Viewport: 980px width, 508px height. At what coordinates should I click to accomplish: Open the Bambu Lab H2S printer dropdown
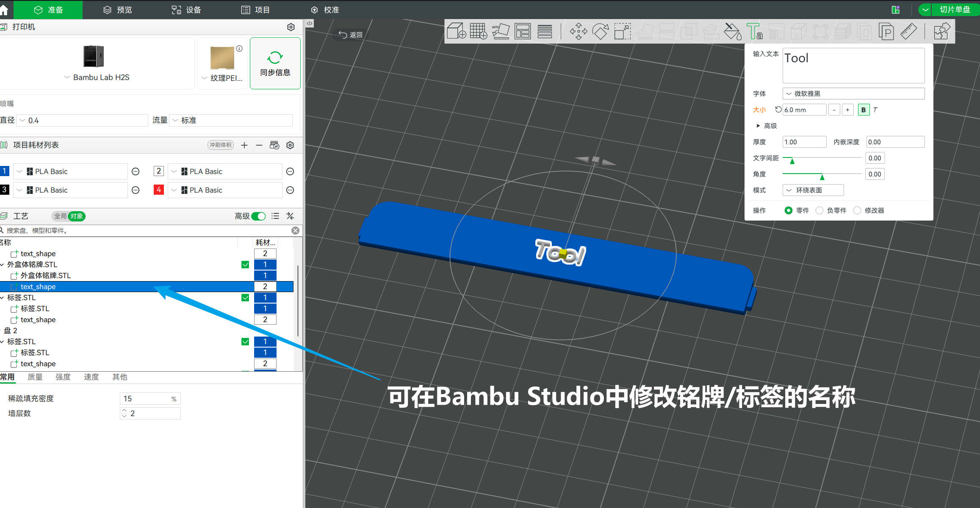[97, 77]
